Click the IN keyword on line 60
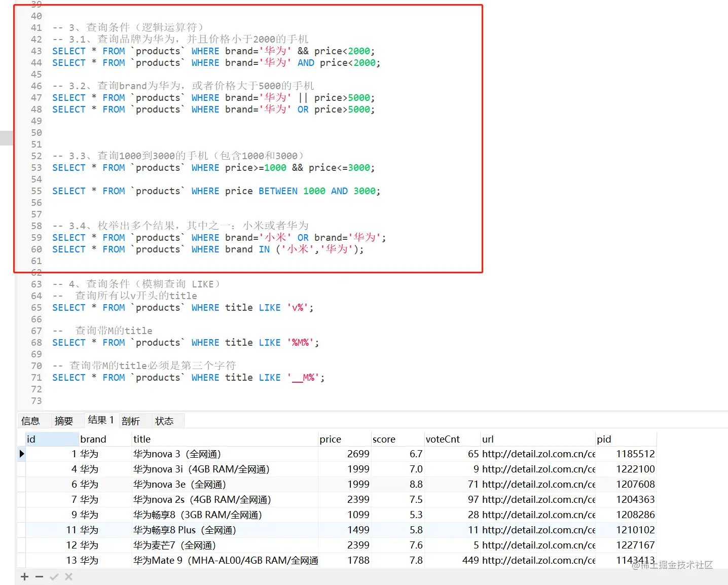728x585 pixels. click(264, 249)
